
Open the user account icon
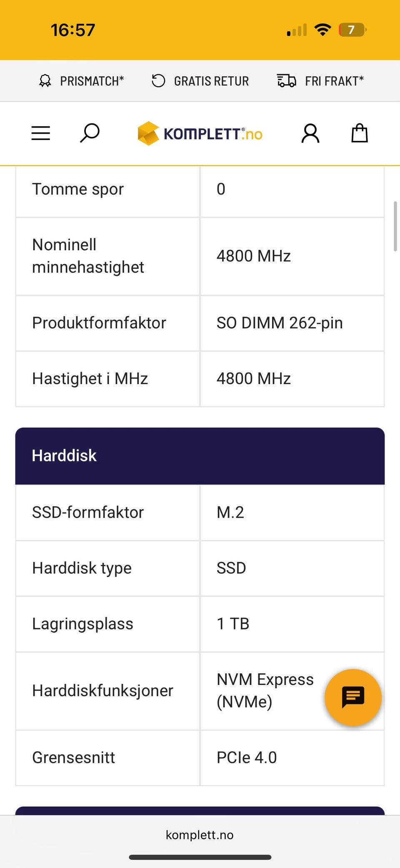pos(310,133)
